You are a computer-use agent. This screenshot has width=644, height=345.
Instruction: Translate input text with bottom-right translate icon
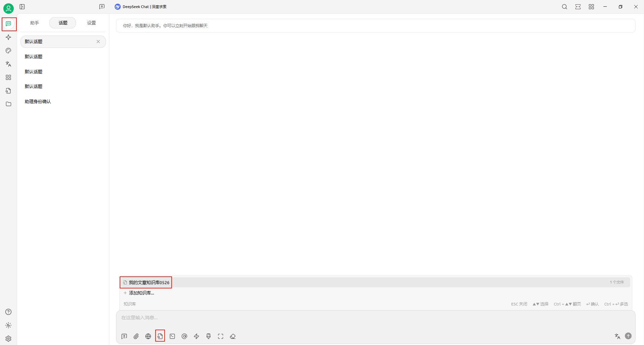618,336
